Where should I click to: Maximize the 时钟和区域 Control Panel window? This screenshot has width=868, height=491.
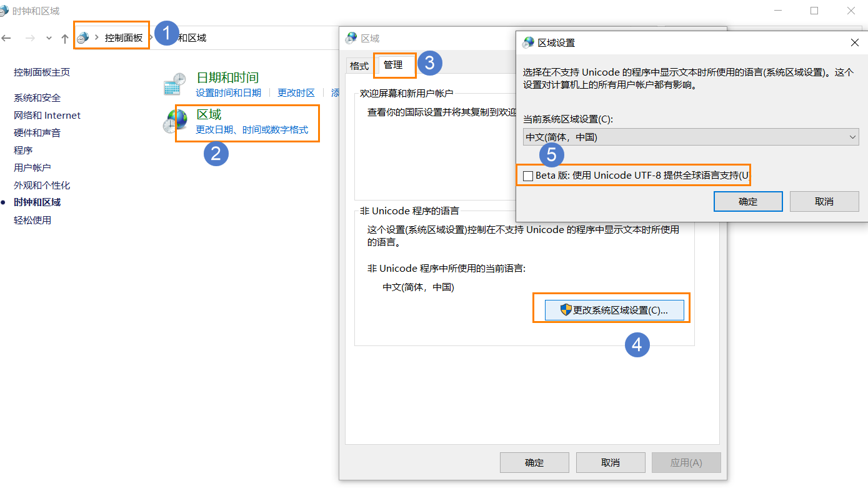pyautogui.click(x=814, y=11)
